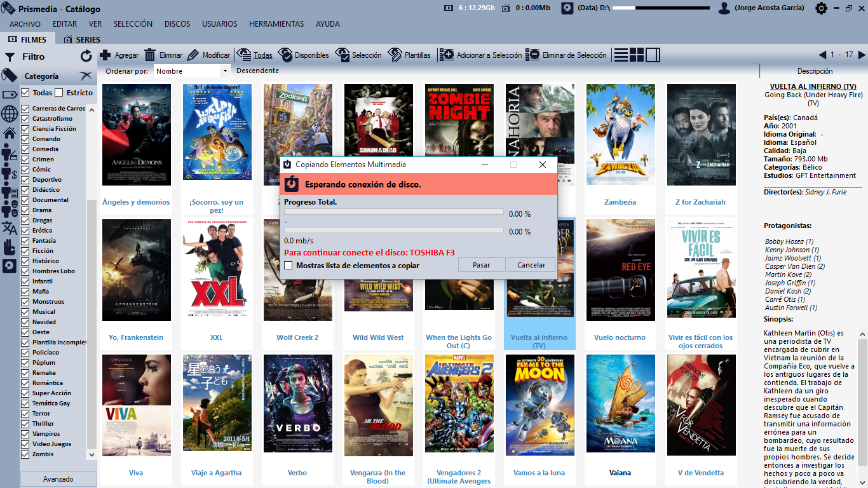Click the Avanzado button

pyautogui.click(x=58, y=479)
